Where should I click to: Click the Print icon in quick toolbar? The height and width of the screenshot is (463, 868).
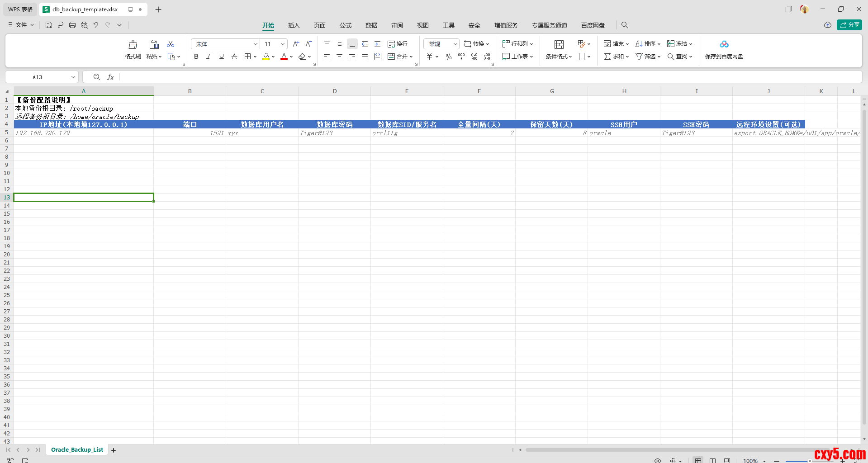point(72,25)
